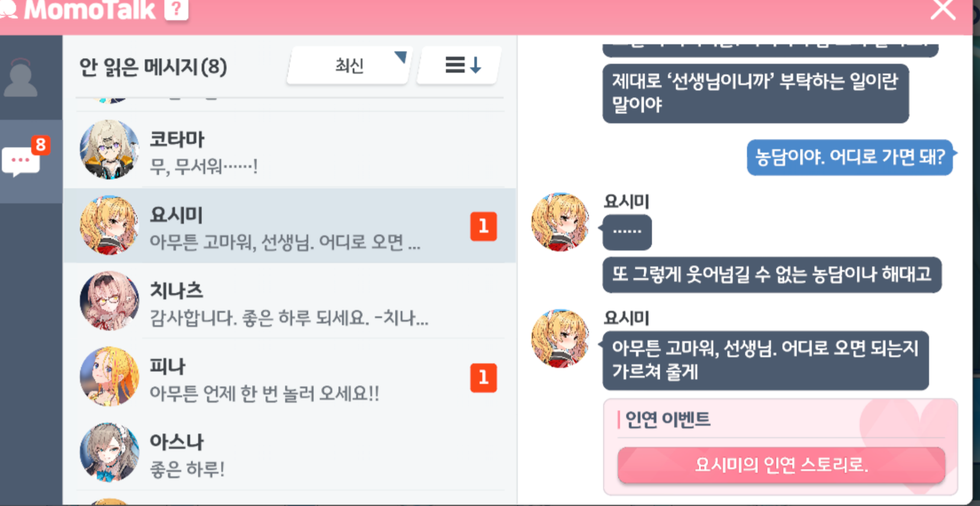Click 요시미's avatar beside the latest message
This screenshot has height=506, width=980.
tap(560, 338)
